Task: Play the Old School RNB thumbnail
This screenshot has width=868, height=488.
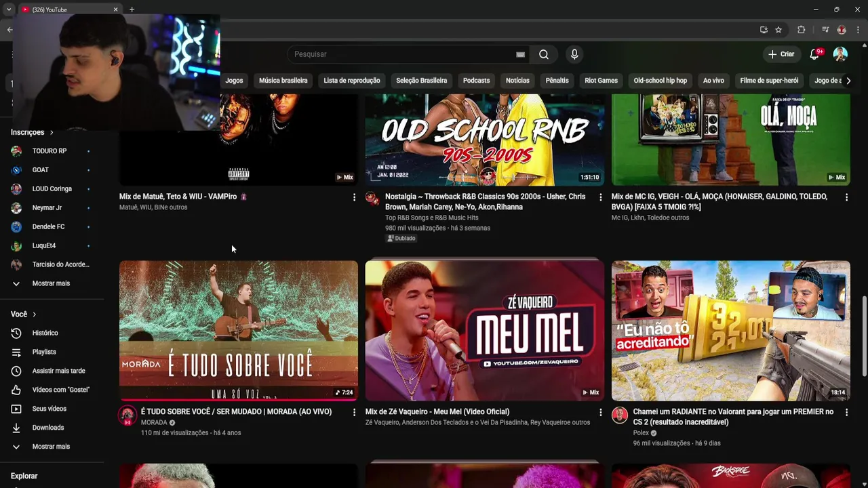Action: 485,140
